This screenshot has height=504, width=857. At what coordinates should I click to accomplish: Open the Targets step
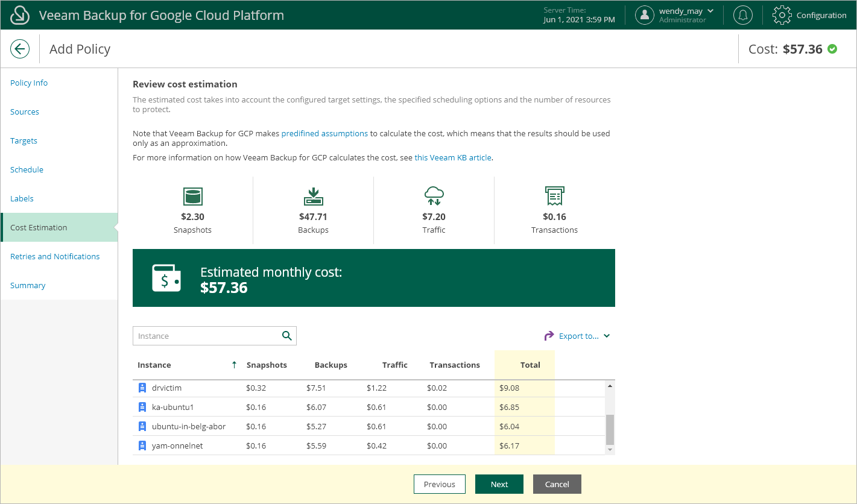(24, 140)
